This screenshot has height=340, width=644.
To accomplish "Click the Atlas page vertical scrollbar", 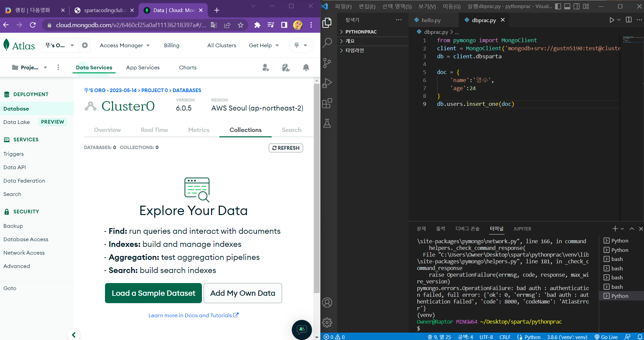I will [317, 188].
